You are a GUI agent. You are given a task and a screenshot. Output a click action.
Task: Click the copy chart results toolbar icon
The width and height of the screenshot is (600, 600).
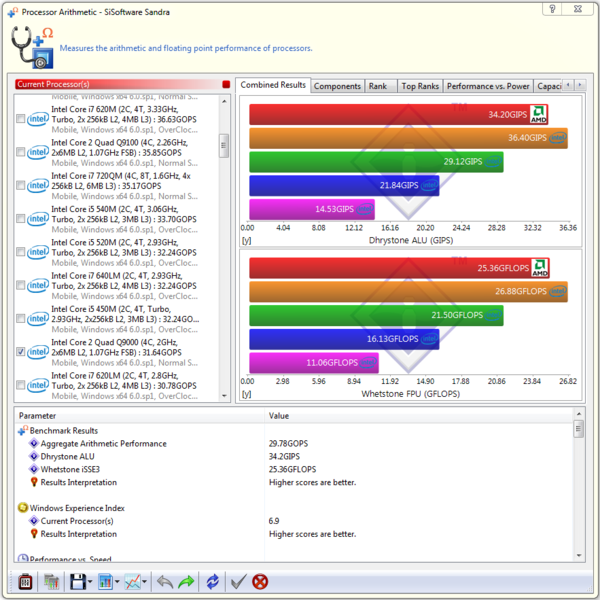tap(51, 582)
